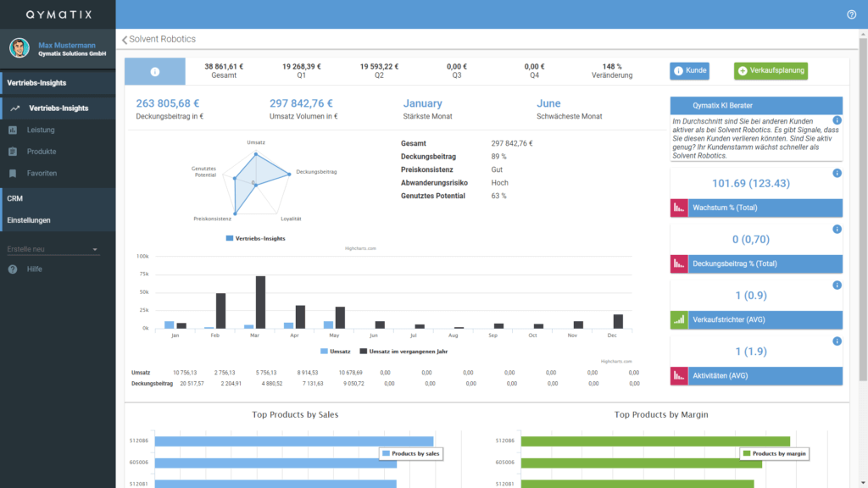
Task: Expand the CRM sidebar section
Action: point(58,198)
